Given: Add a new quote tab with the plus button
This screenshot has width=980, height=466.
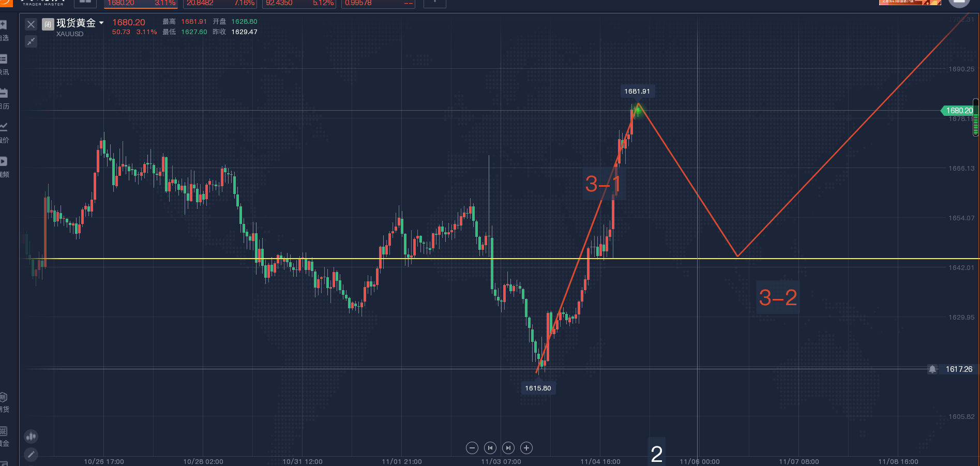Looking at the screenshot, I should tap(435, 3).
